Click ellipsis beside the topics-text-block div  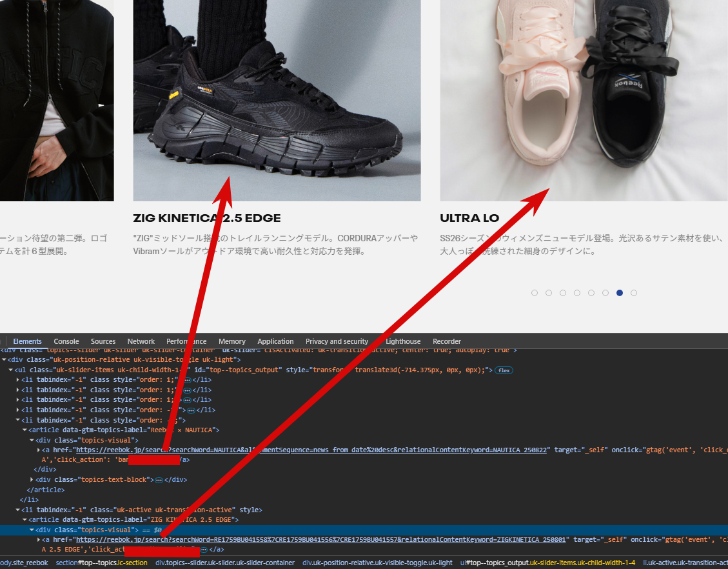pyautogui.click(x=159, y=480)
